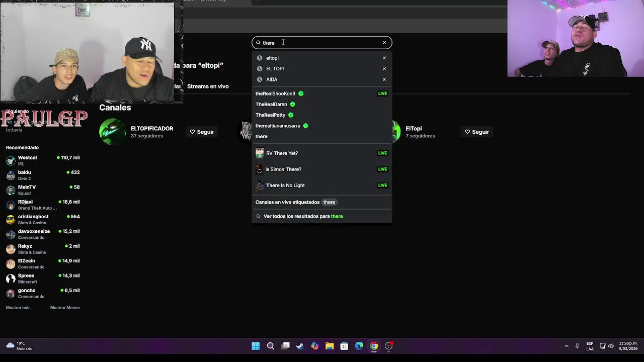
Task: Open TheRealPatty channel suggestion
Action: (321, 115)
